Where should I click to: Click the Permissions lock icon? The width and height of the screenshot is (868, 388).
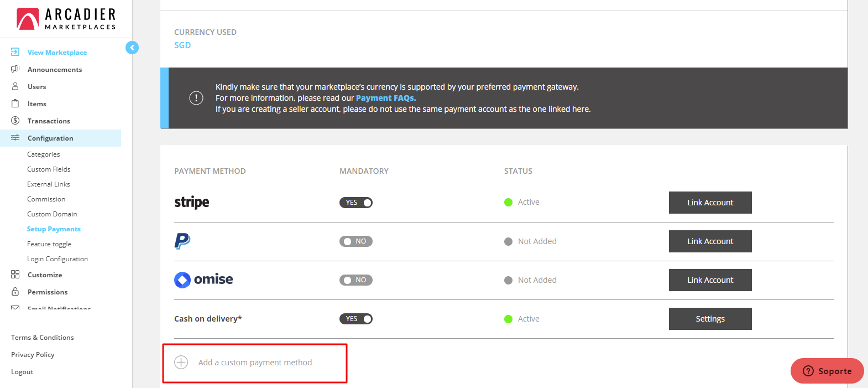15,292
